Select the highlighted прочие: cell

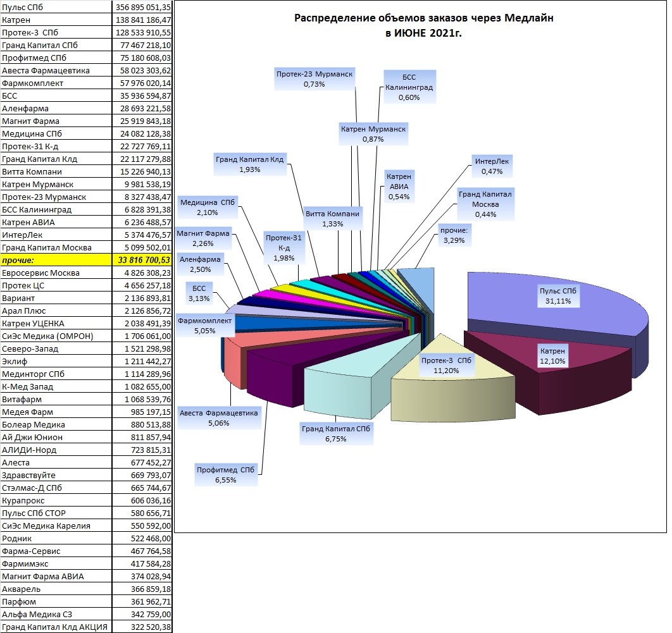pyautogui.click(x=56, y=260)
